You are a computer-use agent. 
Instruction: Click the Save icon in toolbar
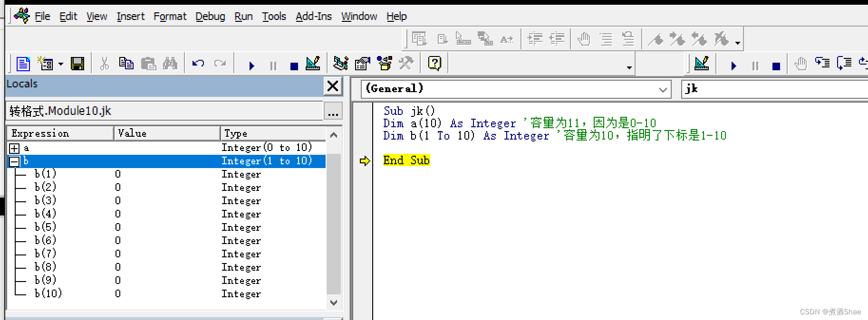pos(77,64)
